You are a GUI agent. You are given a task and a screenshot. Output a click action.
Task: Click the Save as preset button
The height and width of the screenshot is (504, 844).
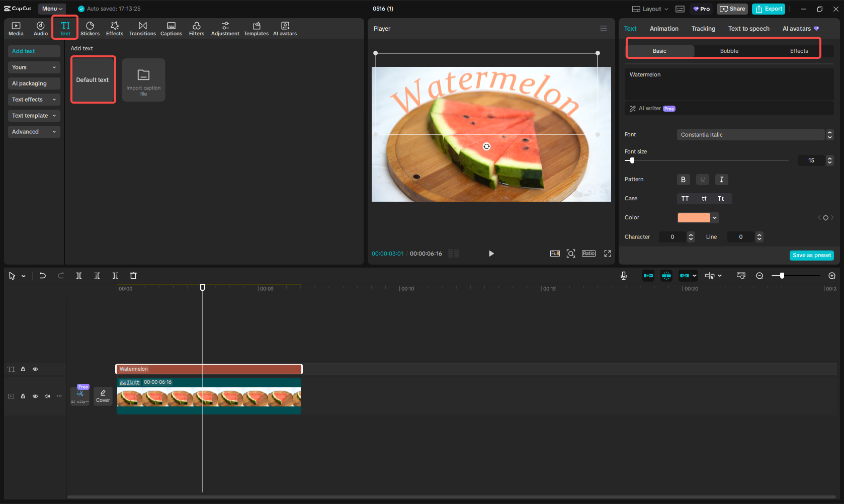811,255
